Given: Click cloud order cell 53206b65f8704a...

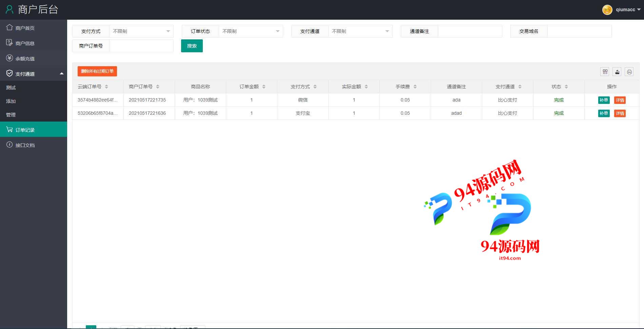Looking at the screenshot, I should point(98,113).
